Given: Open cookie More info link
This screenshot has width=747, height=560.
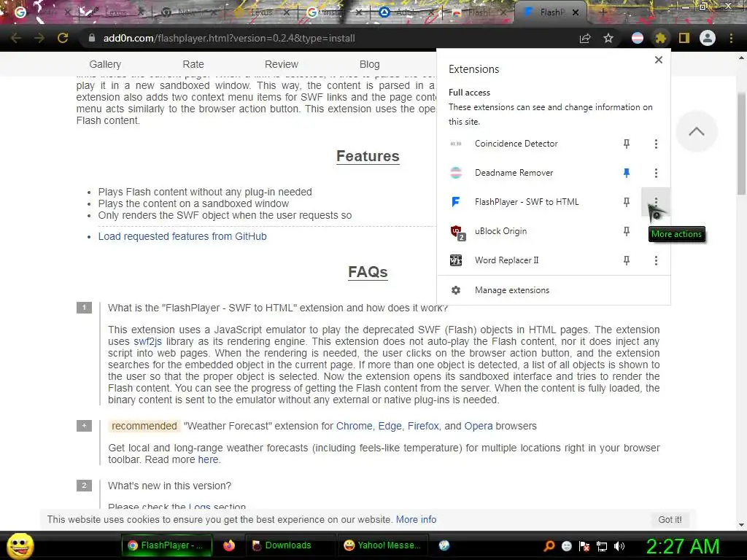Looking at the screenshot, I should point(417,519).
